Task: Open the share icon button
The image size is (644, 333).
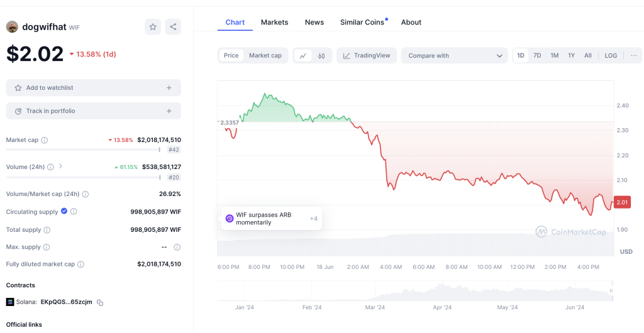Action: tap(173, 27)
